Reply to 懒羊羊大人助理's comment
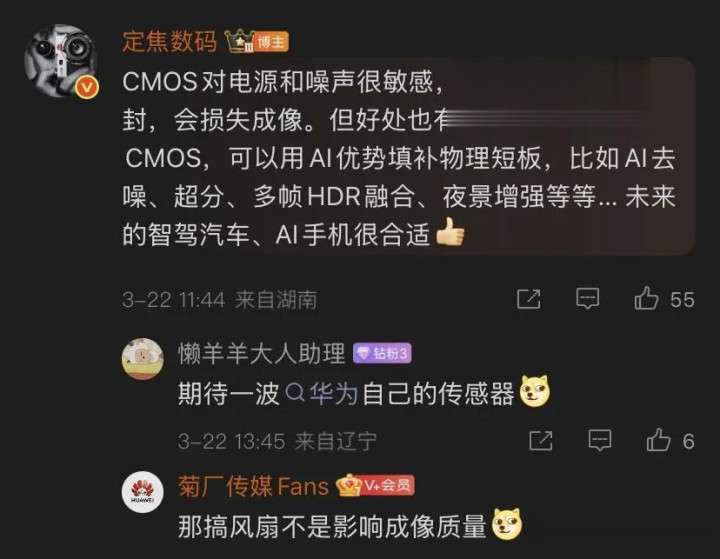720x559 pixels. [600, 440]
